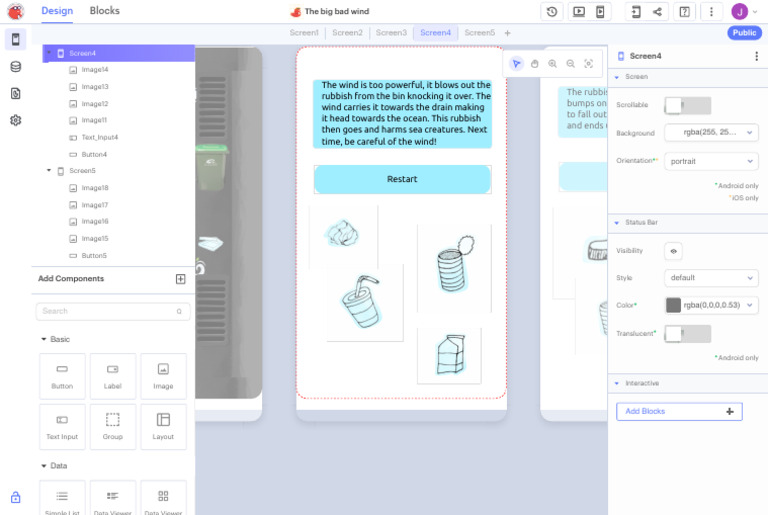This screenshot has width=768, height=515.
Task: Collapse the Screen5 tree node
Action: pyautogui.click(x=48, y=171)
